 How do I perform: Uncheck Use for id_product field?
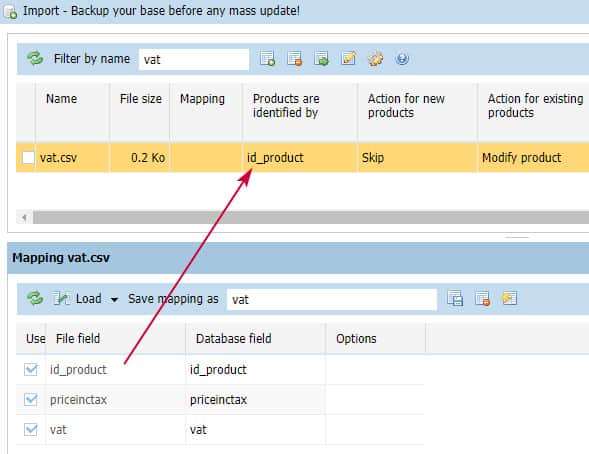pos(31,370)
